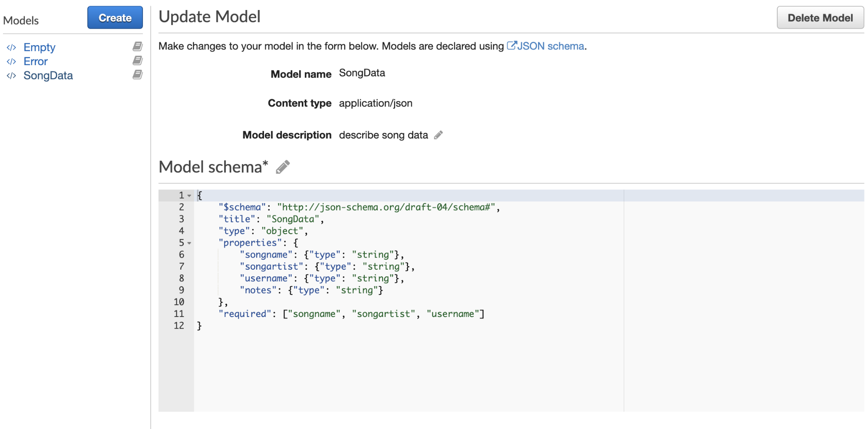
Task: Open the documentation book icon for SongData
Action: pyautogui.click(x=137, y=75)
